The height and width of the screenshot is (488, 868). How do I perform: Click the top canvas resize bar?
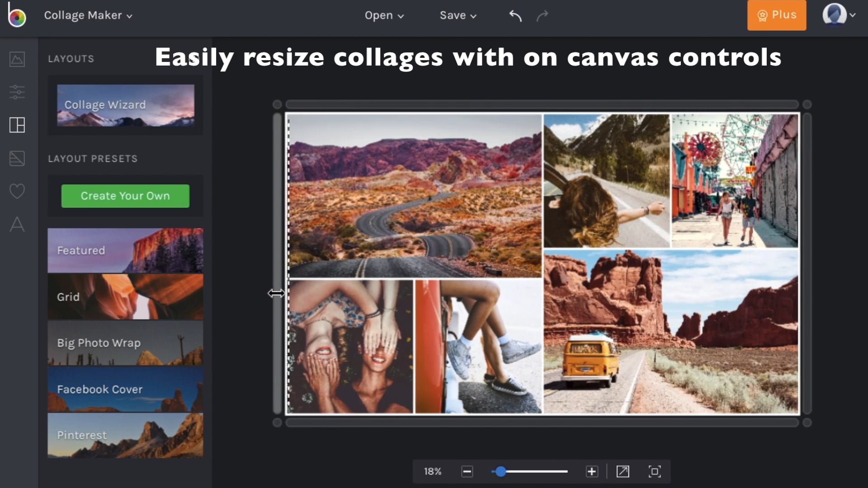pyautogui.click(x=542, y=104)
